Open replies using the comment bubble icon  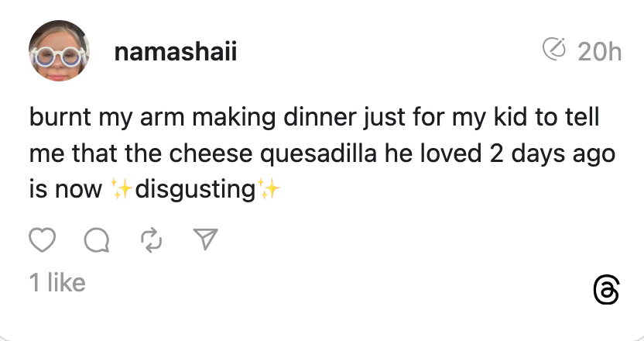96,242
